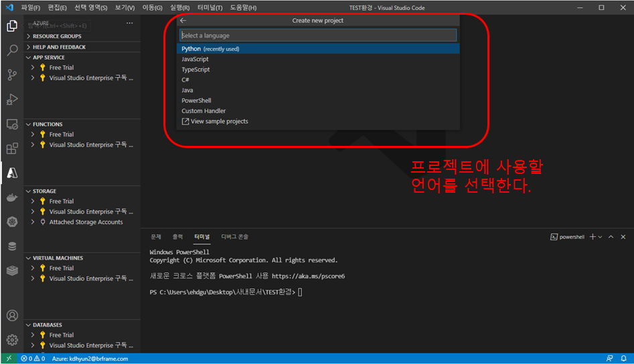
Task: Open the Docker view icon
Action: click(12, 197)
